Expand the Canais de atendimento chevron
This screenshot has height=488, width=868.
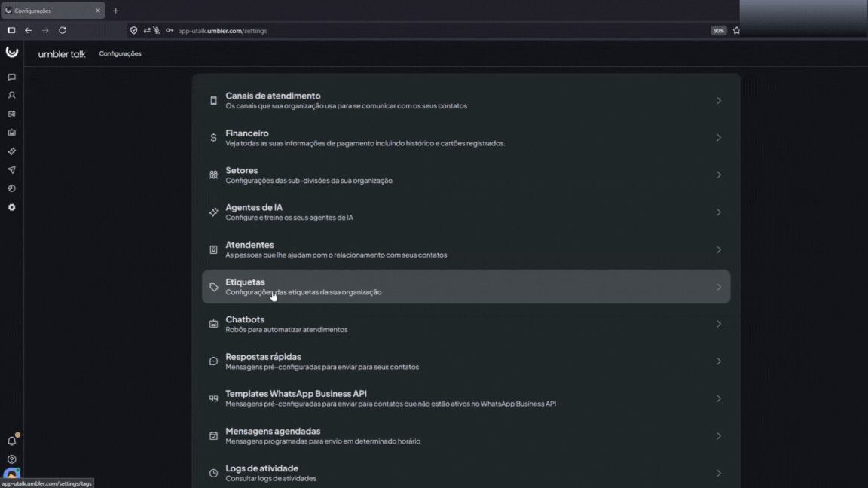[x=718, y=101]
